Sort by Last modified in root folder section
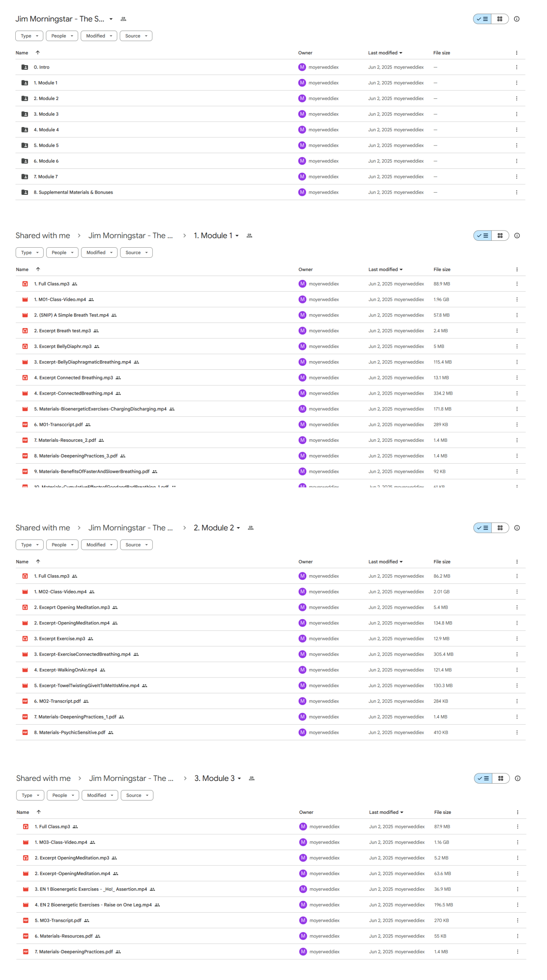This screenshot has width=547, height=980. tap(385, 53)
